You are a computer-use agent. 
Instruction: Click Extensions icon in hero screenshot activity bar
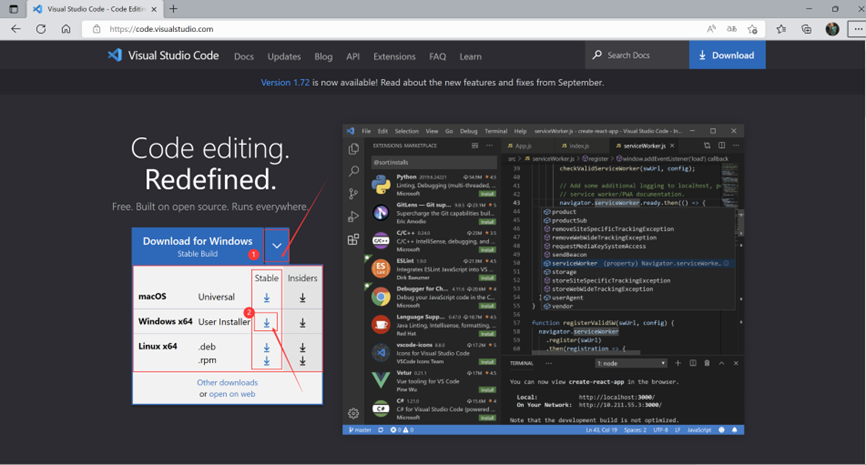point(353,239)
